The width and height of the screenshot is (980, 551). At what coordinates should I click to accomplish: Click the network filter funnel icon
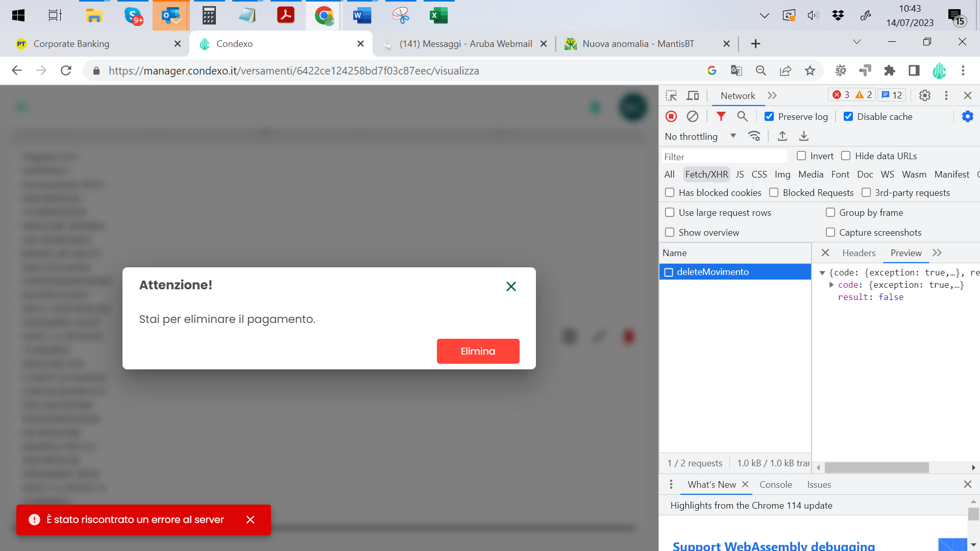coord(721,117)
